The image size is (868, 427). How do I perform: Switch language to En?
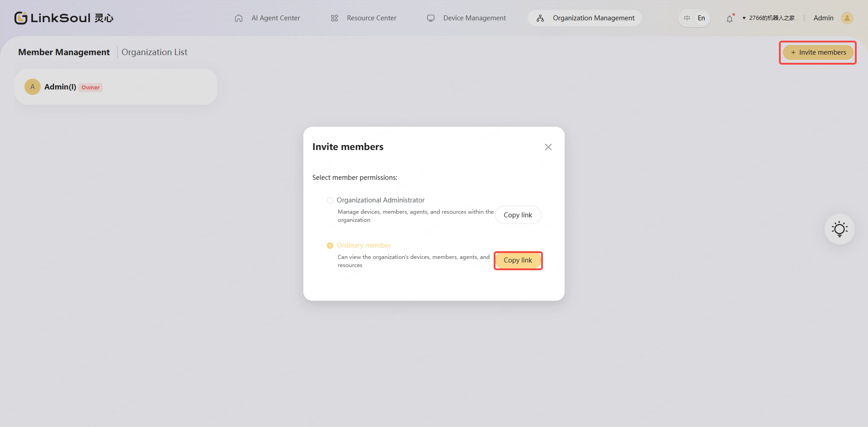click(701, 18)
